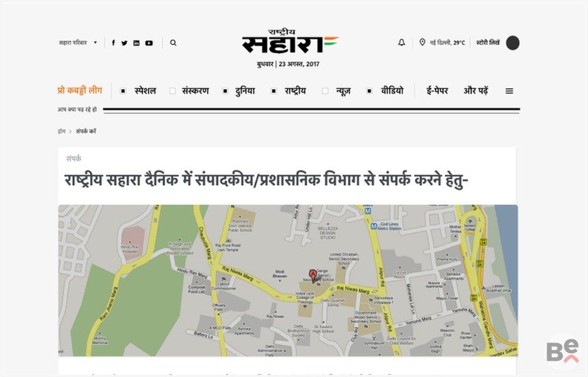Expand the और पढ़ें menu

pos(476,90)
